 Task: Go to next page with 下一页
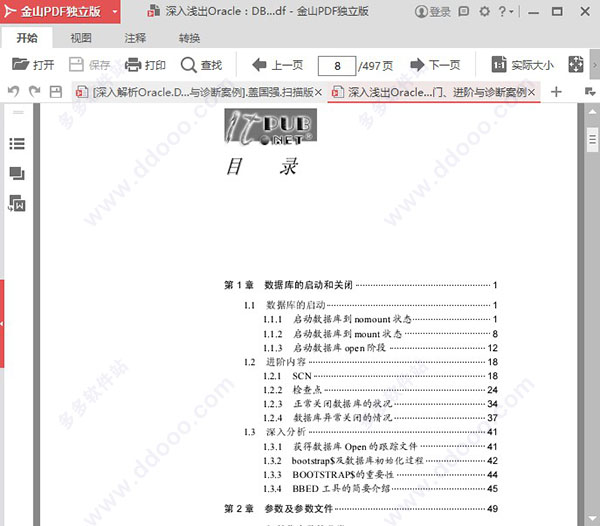coord(435,65)
